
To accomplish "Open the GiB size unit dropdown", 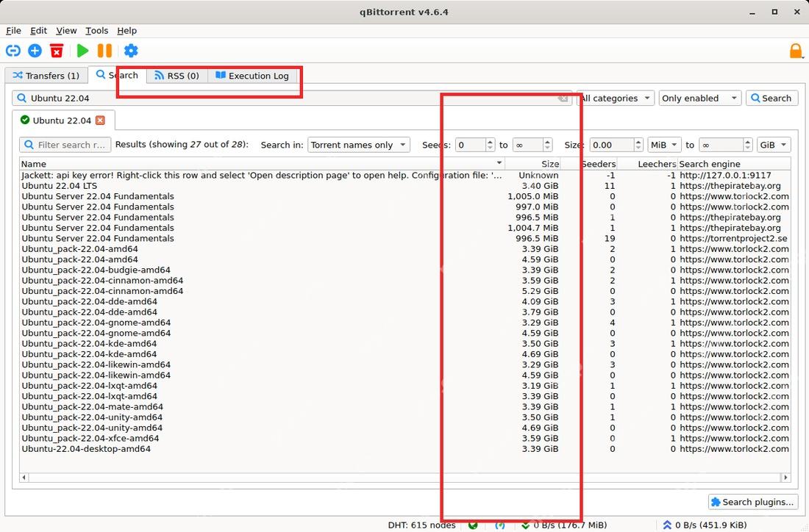I will click(x=774, y=145).
